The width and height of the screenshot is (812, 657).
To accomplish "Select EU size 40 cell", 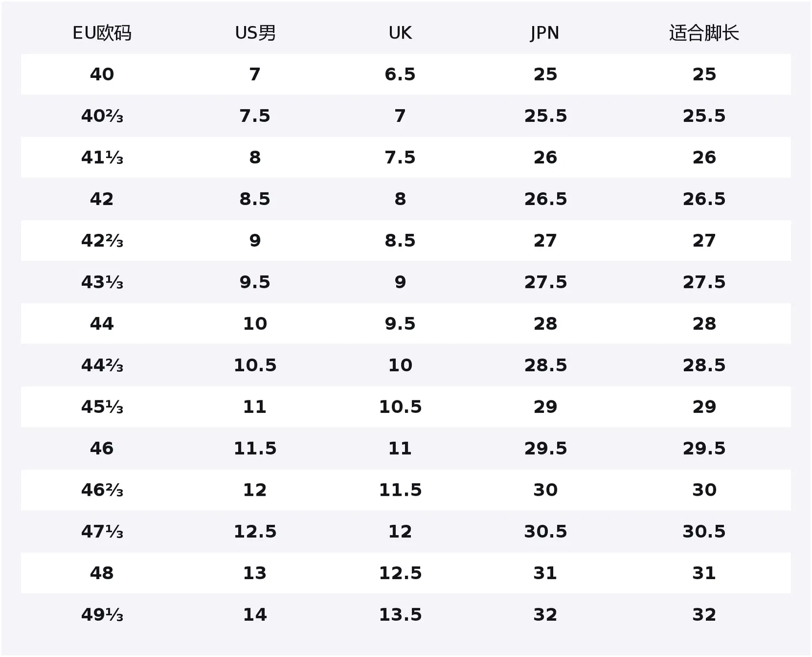I will click(x=102, y=74).
